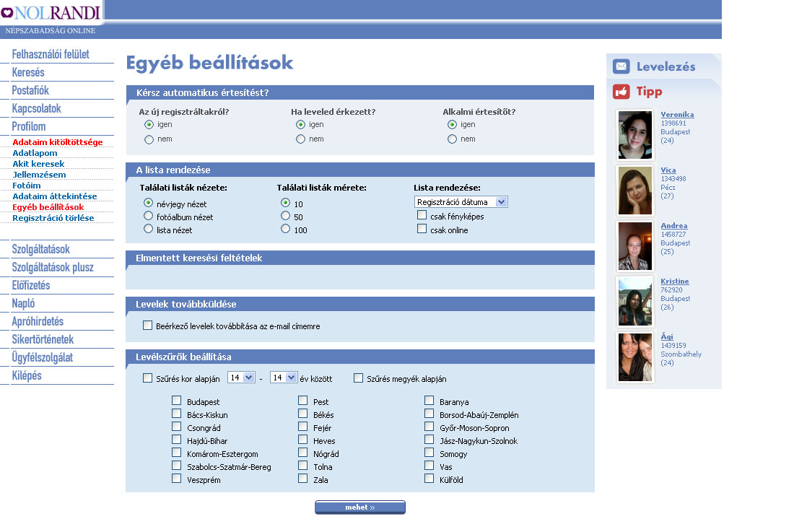Tick the Szabolcs-Szatmár-Bereg checkbox
The height and width of the screenshot is (532, 794).
pos(176,466)
